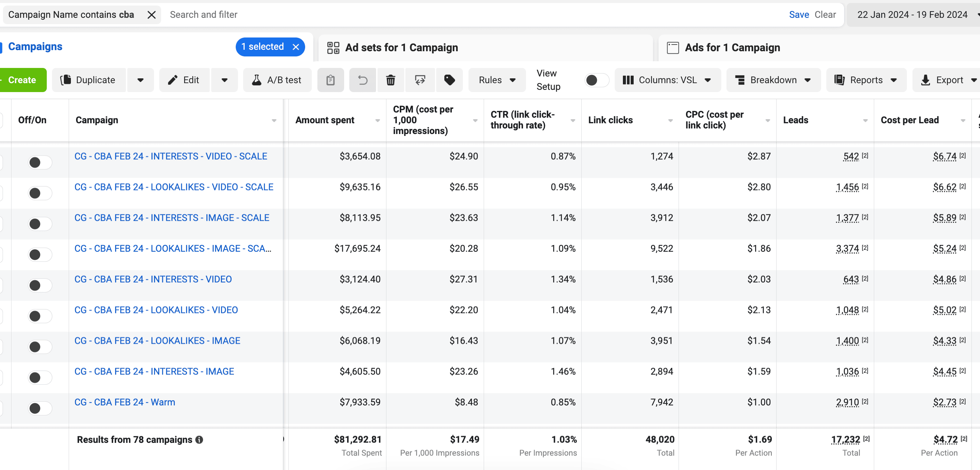This screenshot has width=980, height=470.
Task: Open CG - CBA FEB 24 - LOOKALIKES - IMAGE campaign link
Action: coord(157,340)
